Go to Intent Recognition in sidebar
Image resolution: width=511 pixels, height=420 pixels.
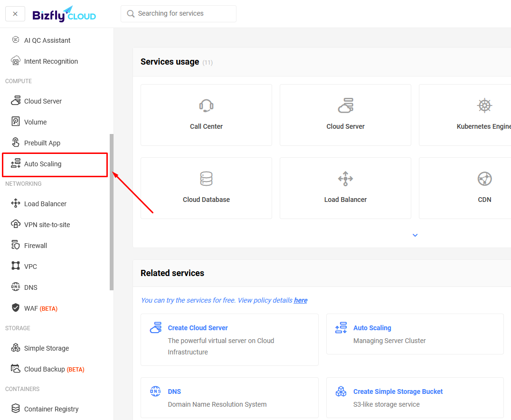51,61
